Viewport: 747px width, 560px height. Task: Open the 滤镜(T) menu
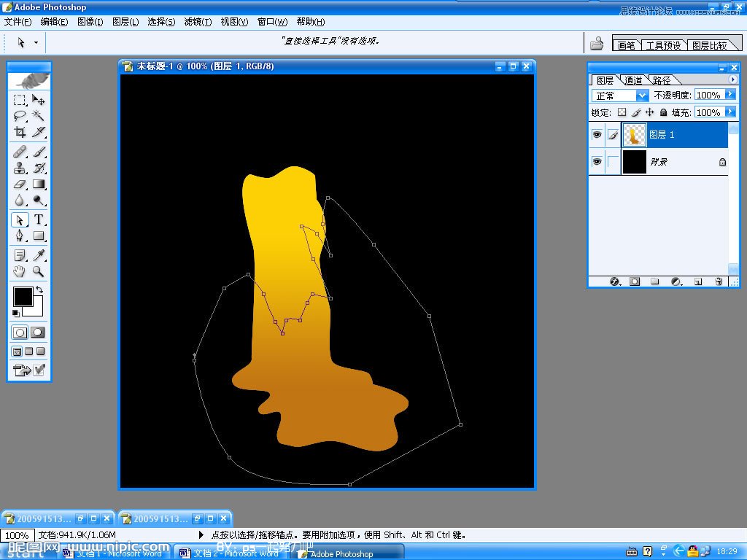198,22
